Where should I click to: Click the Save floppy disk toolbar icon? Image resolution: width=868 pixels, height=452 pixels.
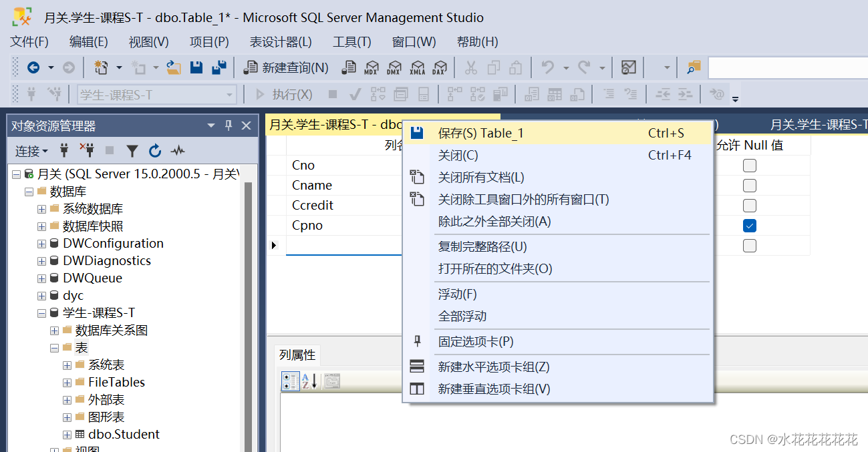pyautogui.click(x=196, y=67)
